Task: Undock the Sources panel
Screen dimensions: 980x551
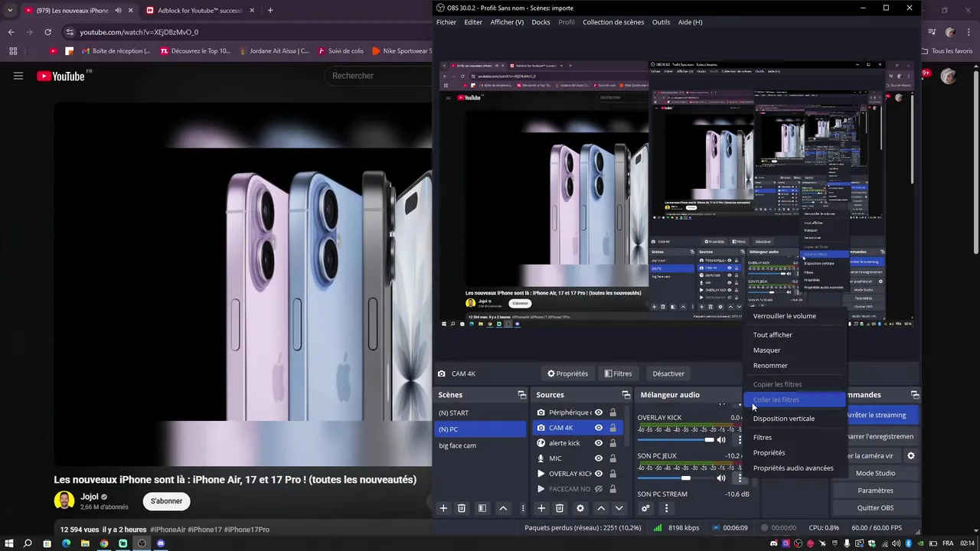Action: click(x=626, y=395)
